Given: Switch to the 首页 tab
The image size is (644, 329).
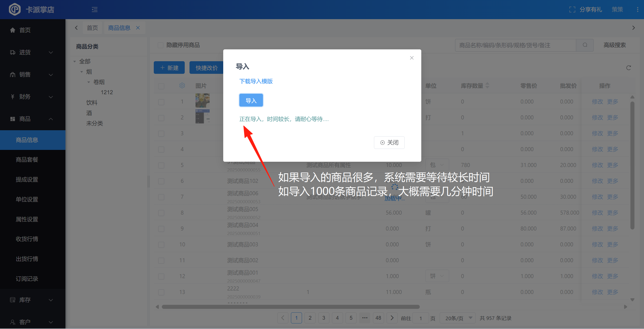Looking at the screenshot, I should pyautogui.click(x=92, y=28).
